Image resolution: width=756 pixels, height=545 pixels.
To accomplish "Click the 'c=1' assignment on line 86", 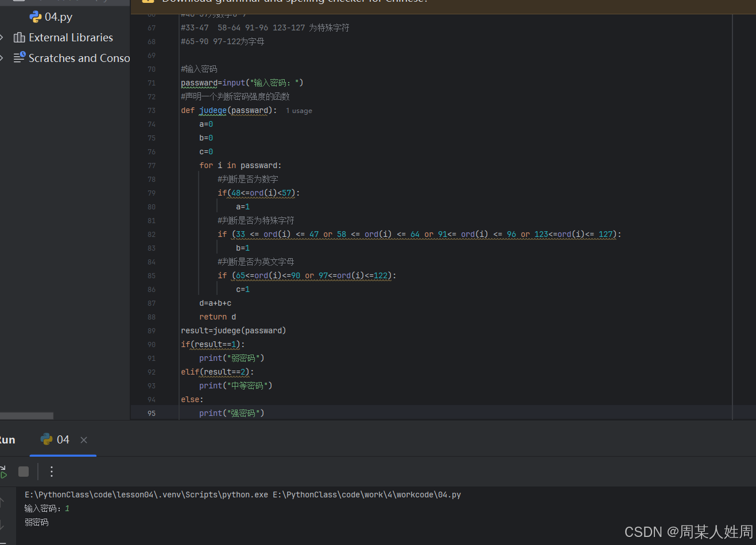I will [x=243, y=289].
